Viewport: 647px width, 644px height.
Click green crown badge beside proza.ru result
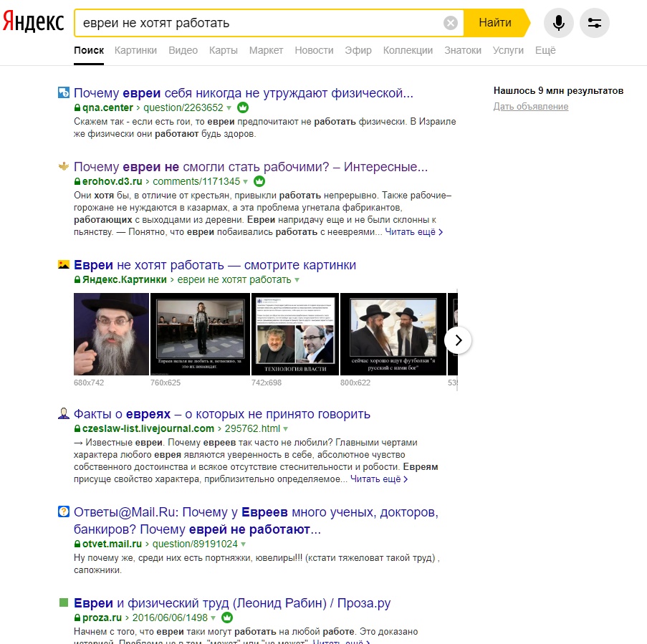tap(227, 617)
